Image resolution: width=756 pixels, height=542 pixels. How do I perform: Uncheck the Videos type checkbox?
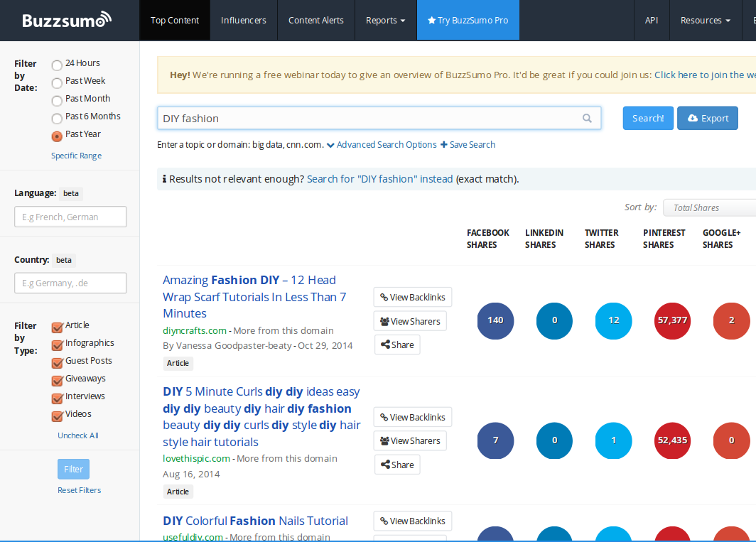58,416
